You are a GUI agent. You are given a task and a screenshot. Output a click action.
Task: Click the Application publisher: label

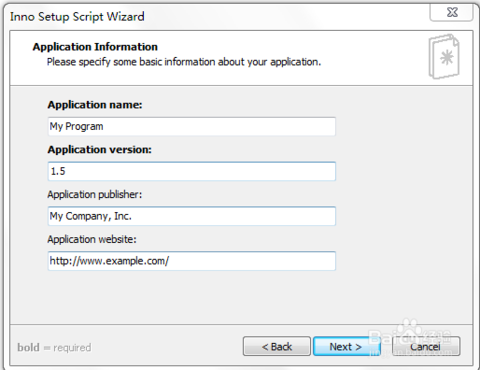pyautogui.click(x=95, y=195)
